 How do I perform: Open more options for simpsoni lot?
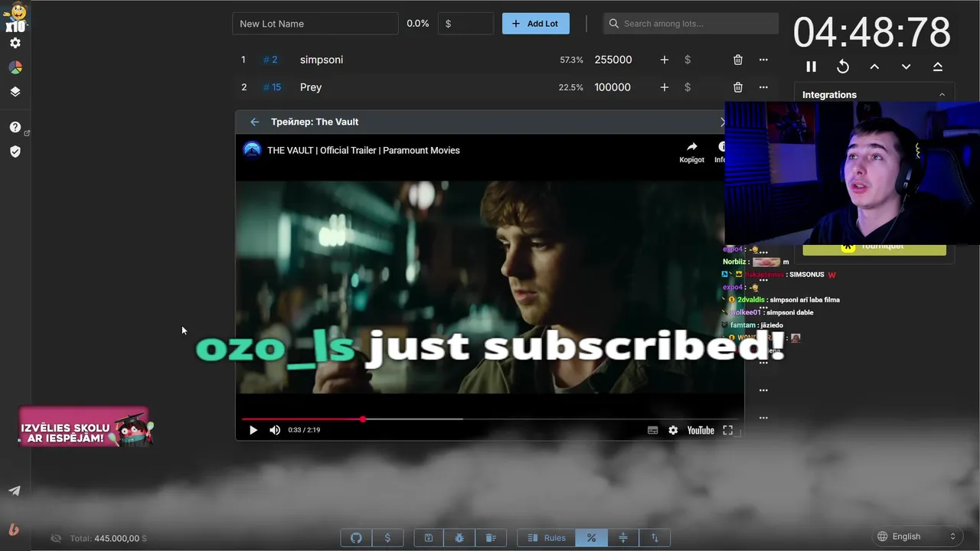click(x=763, y=60)
